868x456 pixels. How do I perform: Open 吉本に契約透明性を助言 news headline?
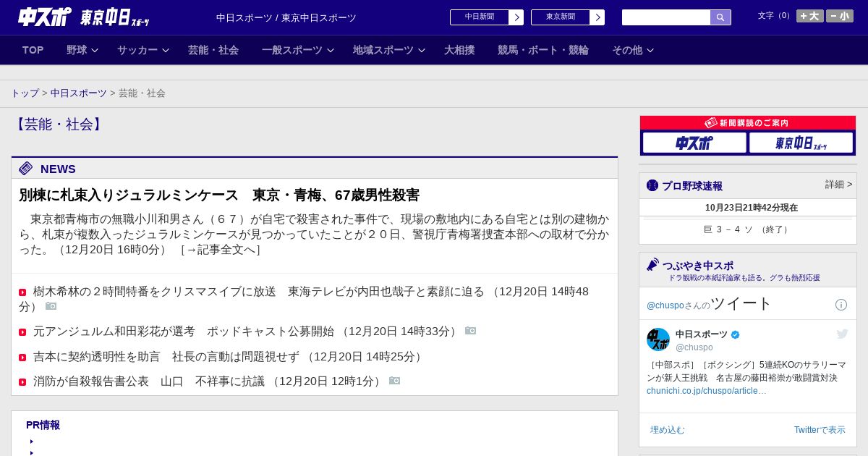pos(166,357)
